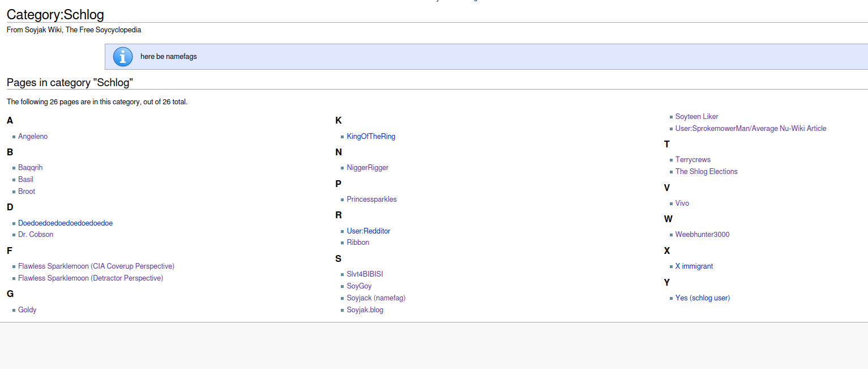This screenshot has height=369, width=868.
Task: Click the letter K section heading
Action: coord(339,121)
